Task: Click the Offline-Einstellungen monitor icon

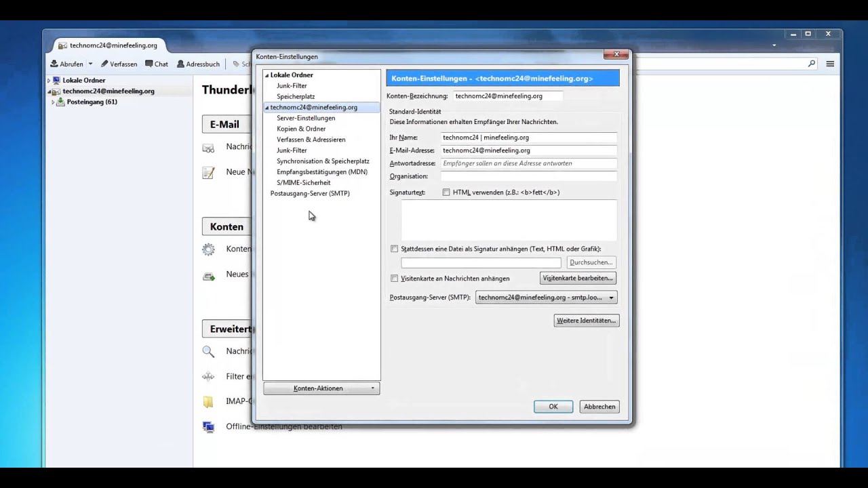Action: tap(209, 426)
